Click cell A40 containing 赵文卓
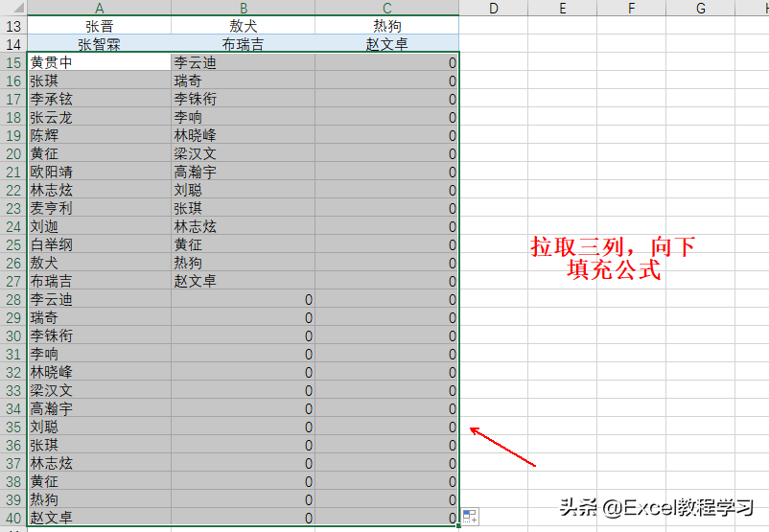 click(x=99, y=518)
